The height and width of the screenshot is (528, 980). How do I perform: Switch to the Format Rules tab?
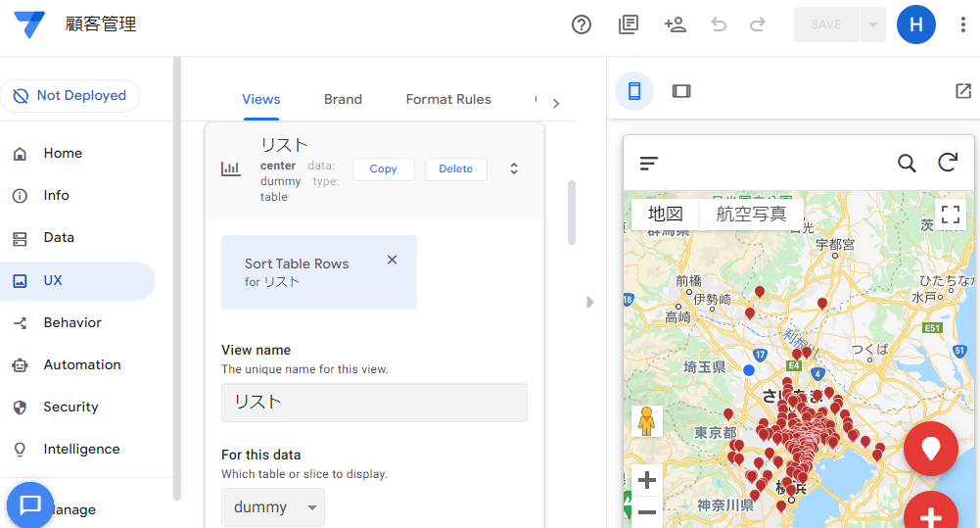448,100
